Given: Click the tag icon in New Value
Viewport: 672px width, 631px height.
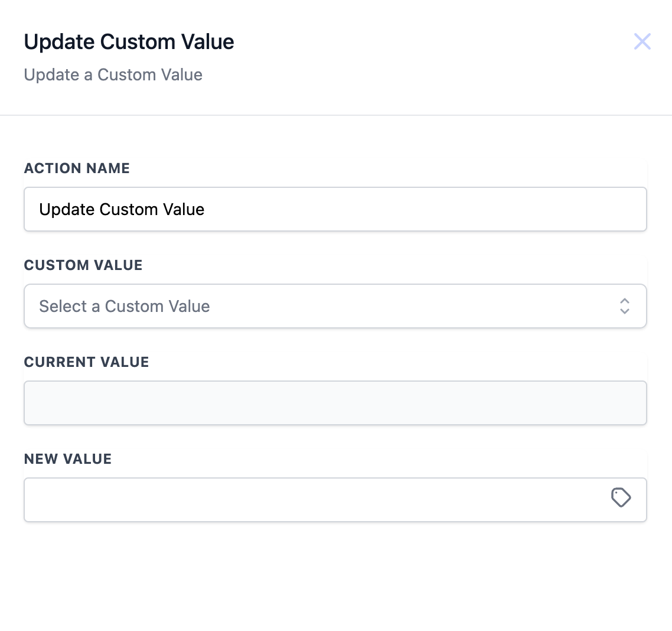Looking at the screenshot, I should pyautogui.click(x=621, y=497).
